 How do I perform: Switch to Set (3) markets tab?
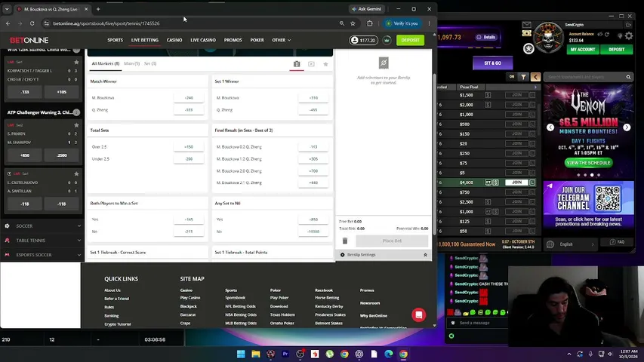(150, 63)
